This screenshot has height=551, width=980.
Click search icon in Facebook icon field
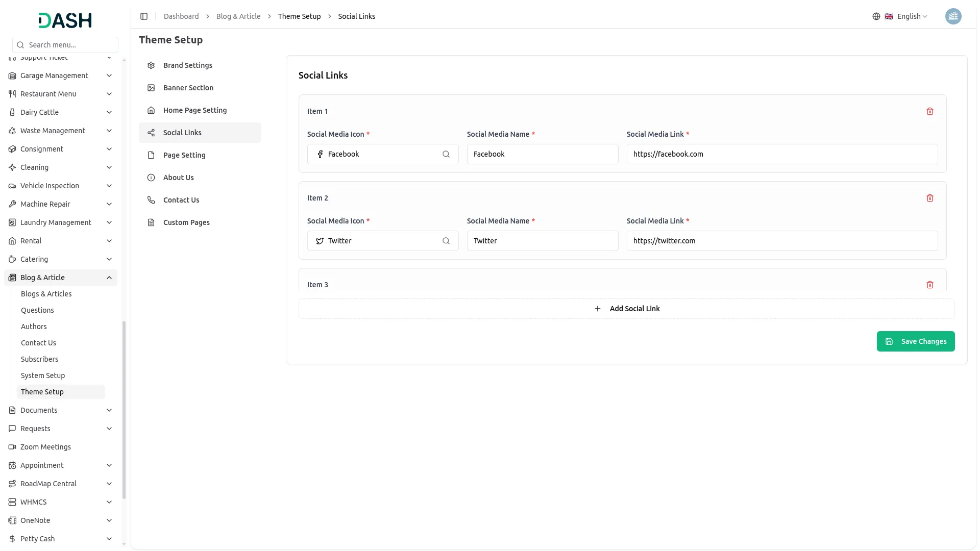click(x=446, y=154)
